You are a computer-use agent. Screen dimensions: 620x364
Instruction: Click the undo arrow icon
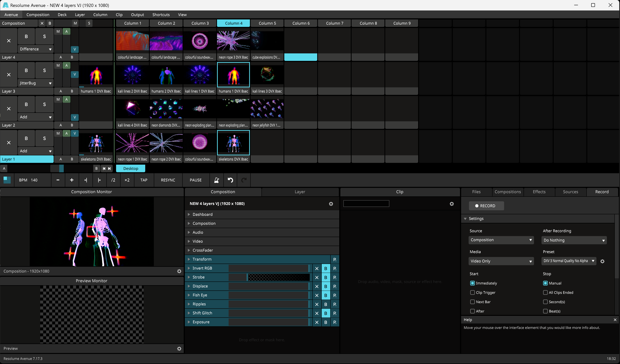click(x=230, y=180)
